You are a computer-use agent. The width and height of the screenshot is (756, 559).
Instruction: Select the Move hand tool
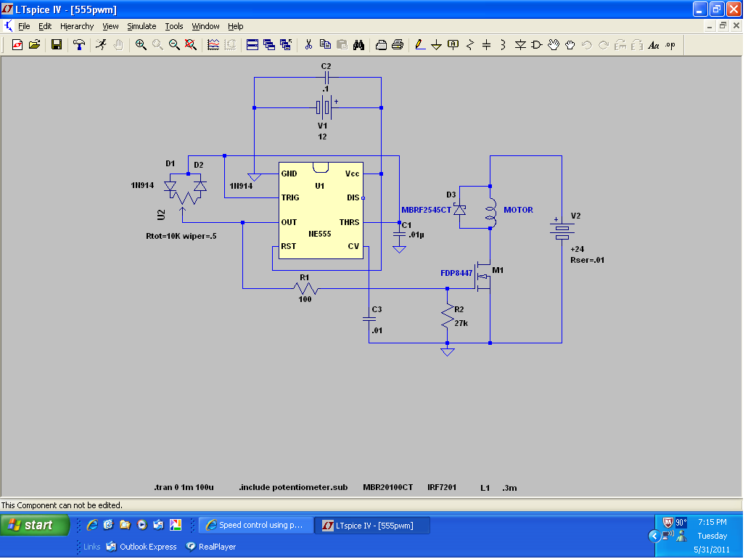click(x=554, y=45)
